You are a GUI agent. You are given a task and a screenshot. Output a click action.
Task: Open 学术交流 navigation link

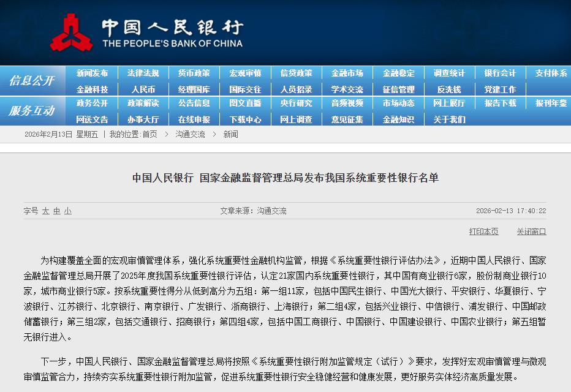point(347,89)
